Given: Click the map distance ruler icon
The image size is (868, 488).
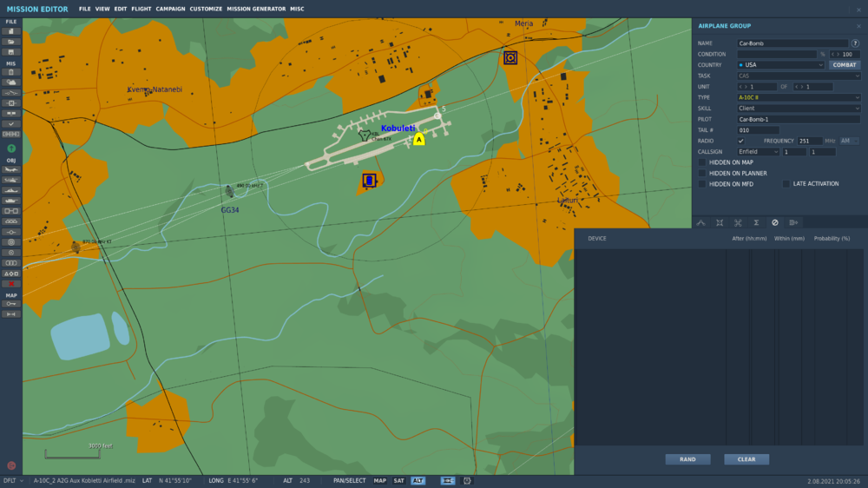Looking at the screenshot, I should point(10,314).
